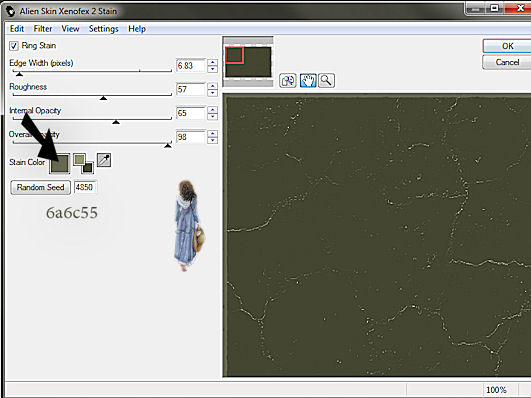531x398 pixels.
Task: Increase Edge Width with up arrow
Action: (212, 62)
